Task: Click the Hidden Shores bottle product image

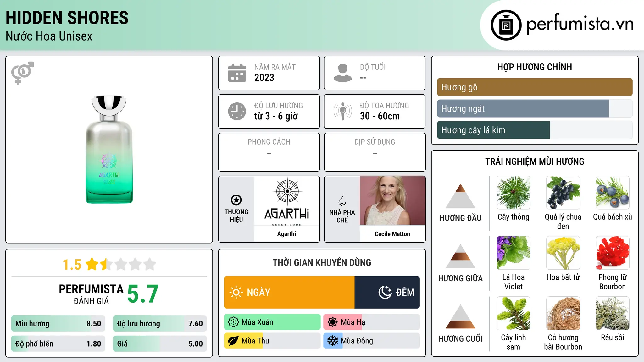Action: pos(109,149)
